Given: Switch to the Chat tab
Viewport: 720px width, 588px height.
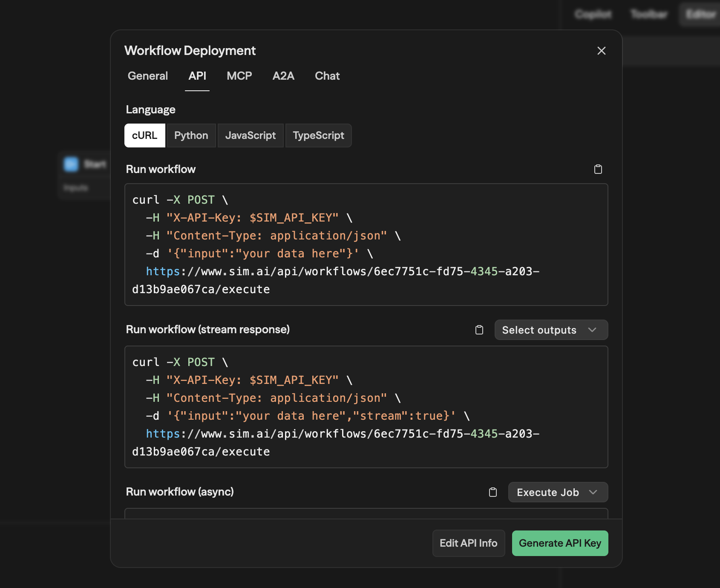Looking at the screenshot, I should pyautogui.click(x=327, y=76).
